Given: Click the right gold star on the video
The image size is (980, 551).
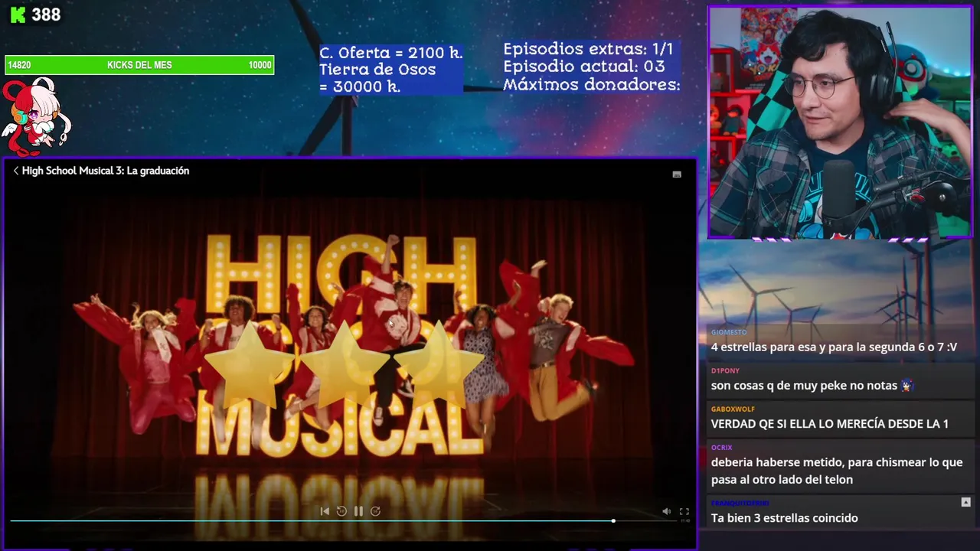Looking at the screenshot, I should click(x=438, y=364).
